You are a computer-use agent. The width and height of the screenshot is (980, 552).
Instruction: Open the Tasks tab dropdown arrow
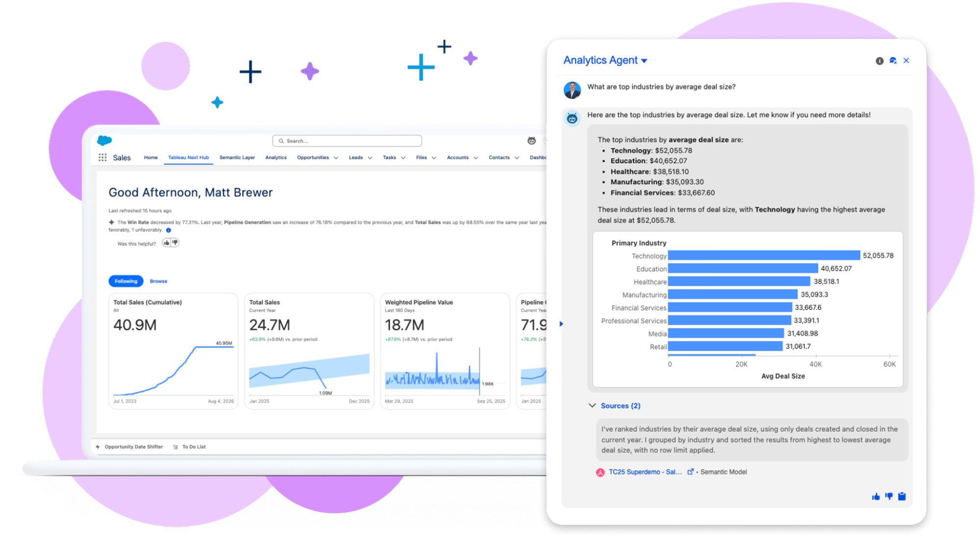pos(403,158)
